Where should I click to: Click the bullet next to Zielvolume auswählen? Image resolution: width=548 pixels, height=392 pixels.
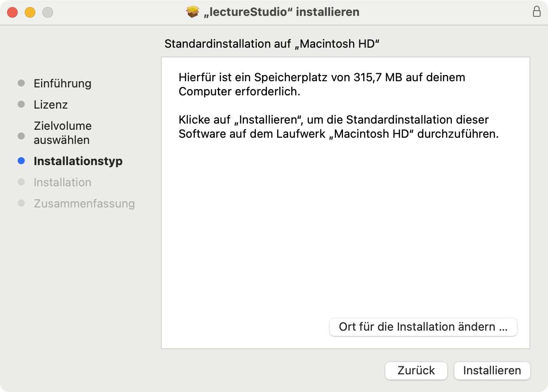click(x=21, y=136)
